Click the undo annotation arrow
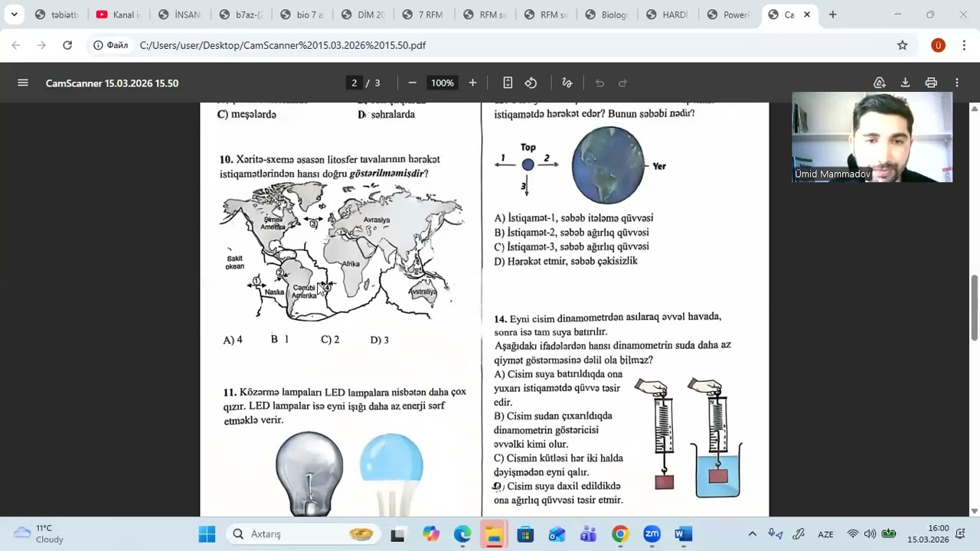 [x=599, y=83]
